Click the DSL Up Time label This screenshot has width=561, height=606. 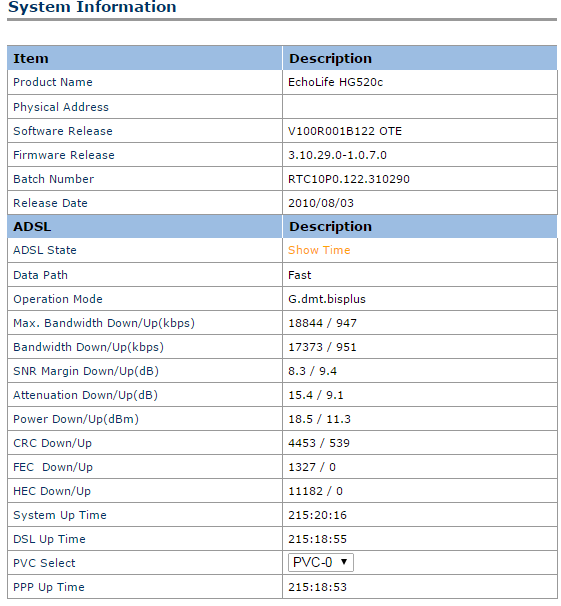[x=49, y=539]
